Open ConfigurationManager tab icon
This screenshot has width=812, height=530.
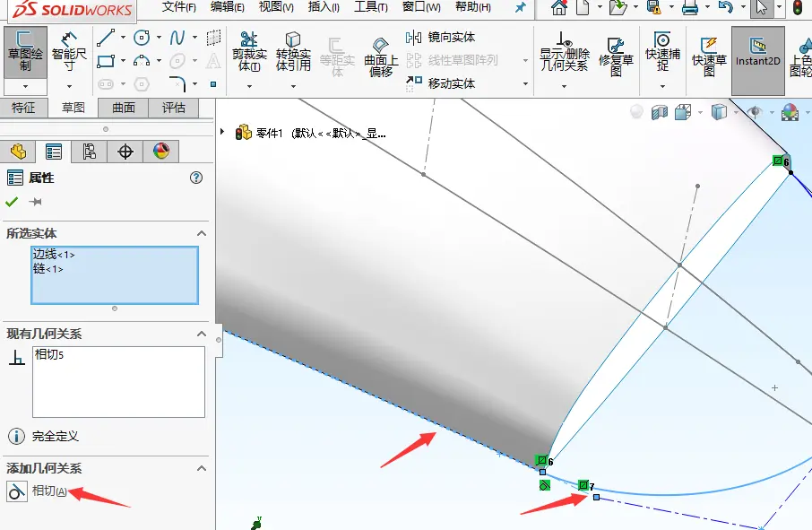click(x=89, y=152)
